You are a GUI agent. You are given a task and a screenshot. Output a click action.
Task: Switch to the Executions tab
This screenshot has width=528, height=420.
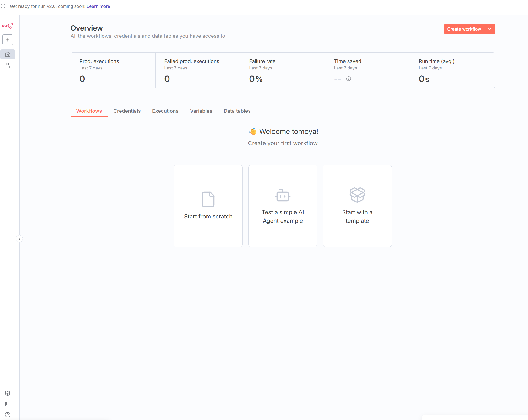[165, 111]
